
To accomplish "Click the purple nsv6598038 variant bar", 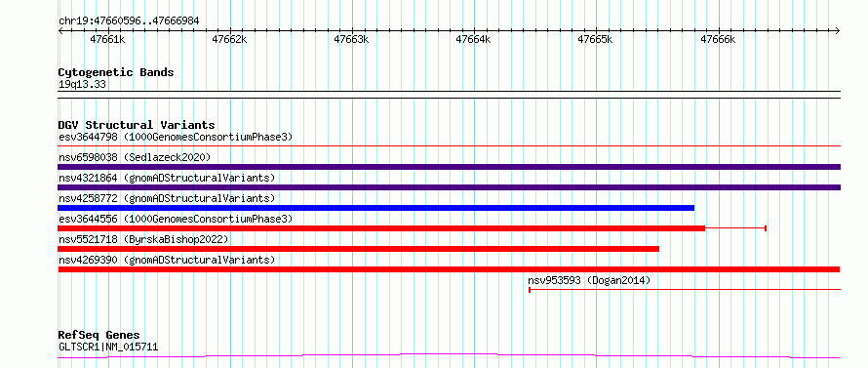I will [x=449, y=167].
